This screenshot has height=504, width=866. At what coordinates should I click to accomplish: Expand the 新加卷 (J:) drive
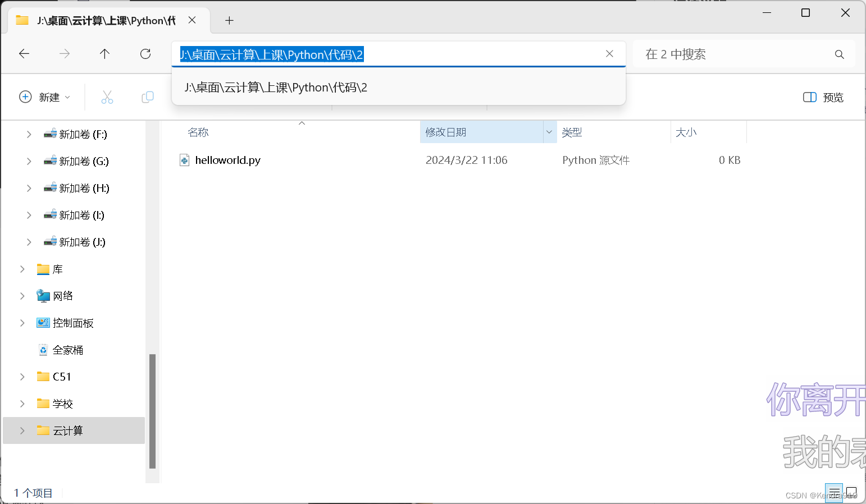[29, 242]
